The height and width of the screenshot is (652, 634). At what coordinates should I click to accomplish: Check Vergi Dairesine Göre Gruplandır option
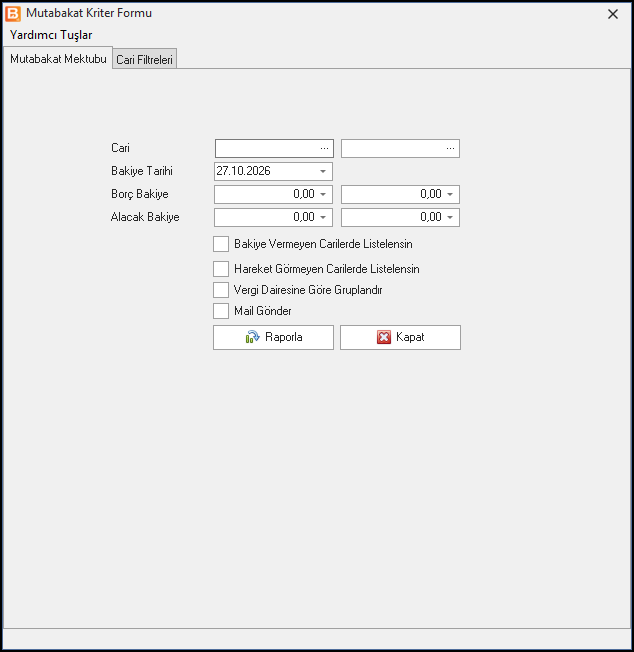point(221,290)
